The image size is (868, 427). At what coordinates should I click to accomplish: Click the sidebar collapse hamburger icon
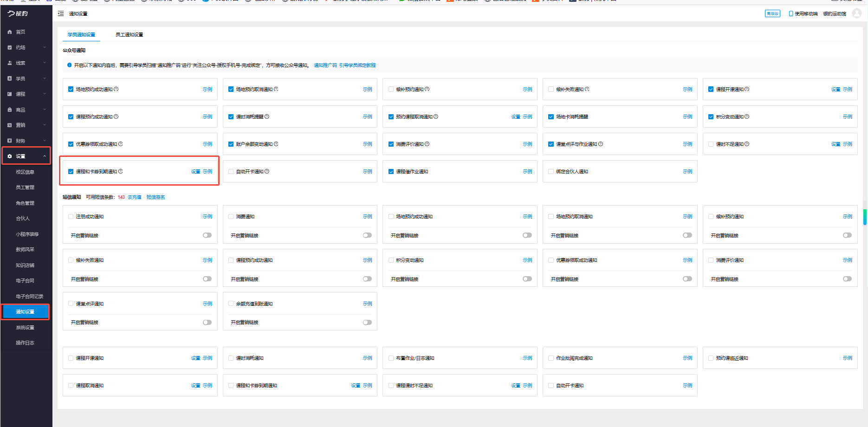point(61,14)
